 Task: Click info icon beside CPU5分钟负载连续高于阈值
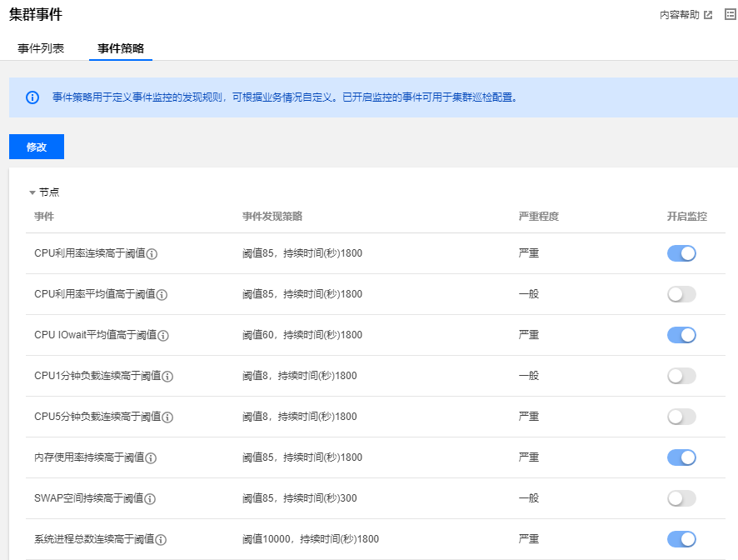coord(167,417)
